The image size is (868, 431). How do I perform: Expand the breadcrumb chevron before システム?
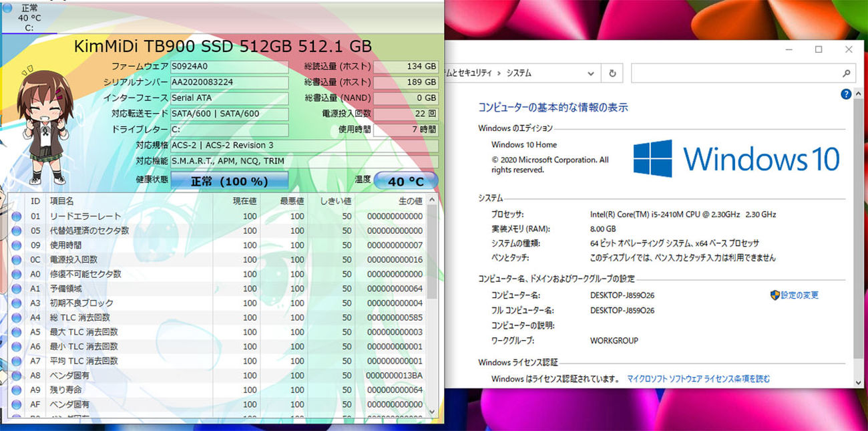(x=498, y=73)
